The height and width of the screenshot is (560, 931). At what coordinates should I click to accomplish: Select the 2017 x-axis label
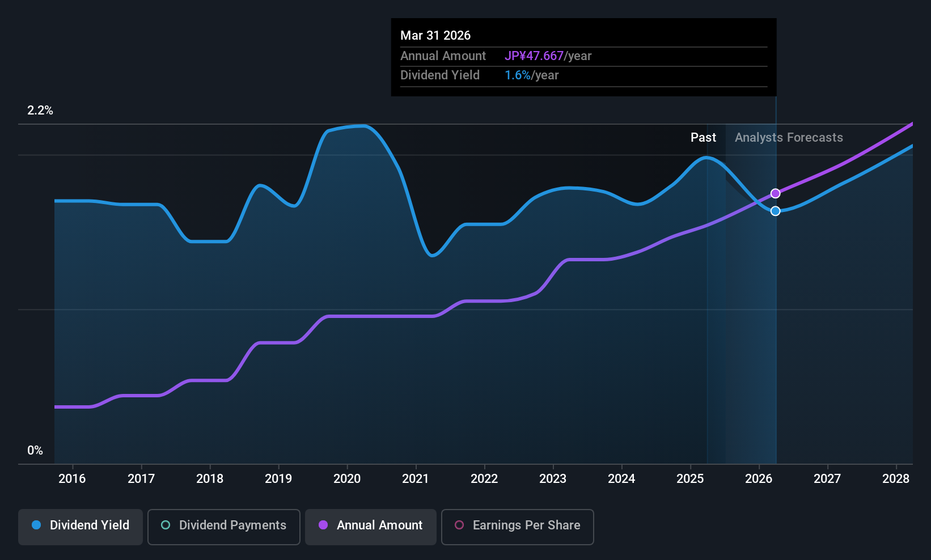[x=141, y=479]
